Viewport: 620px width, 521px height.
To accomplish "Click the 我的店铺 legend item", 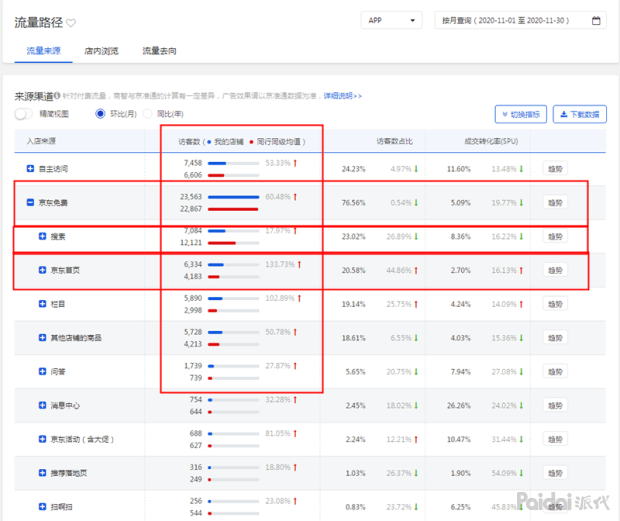I will pyautogui.click(x=225, y=142).
